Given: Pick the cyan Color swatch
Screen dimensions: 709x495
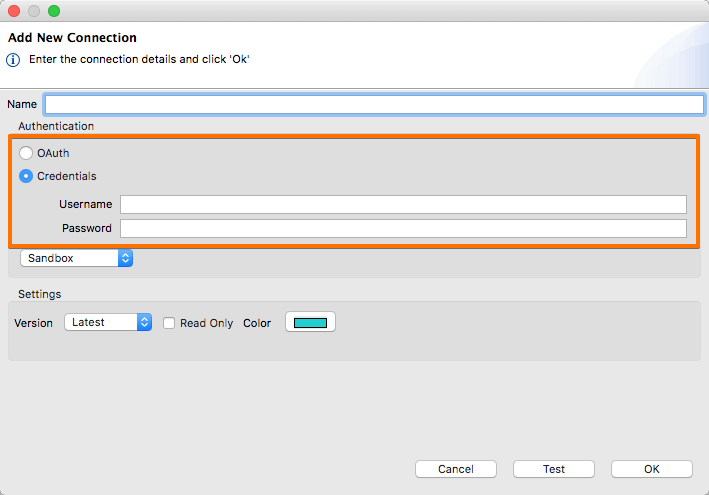Looking at the screenshot, I should coord(311,322).
